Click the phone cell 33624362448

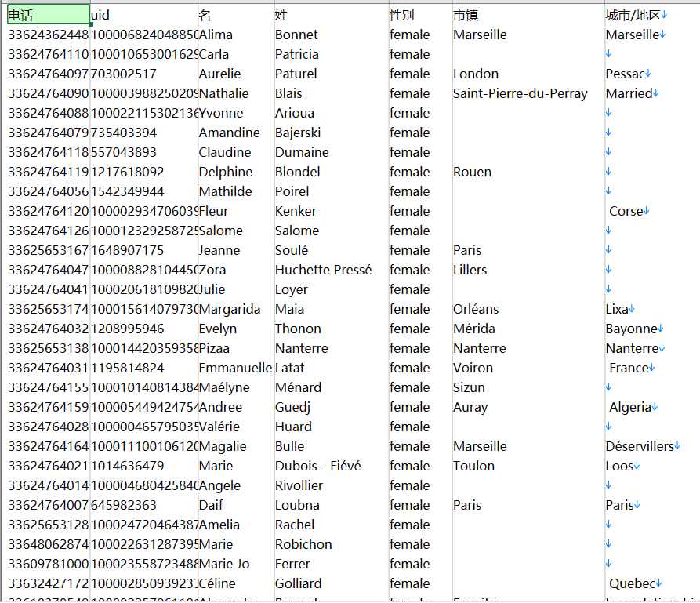coord(49,35)
